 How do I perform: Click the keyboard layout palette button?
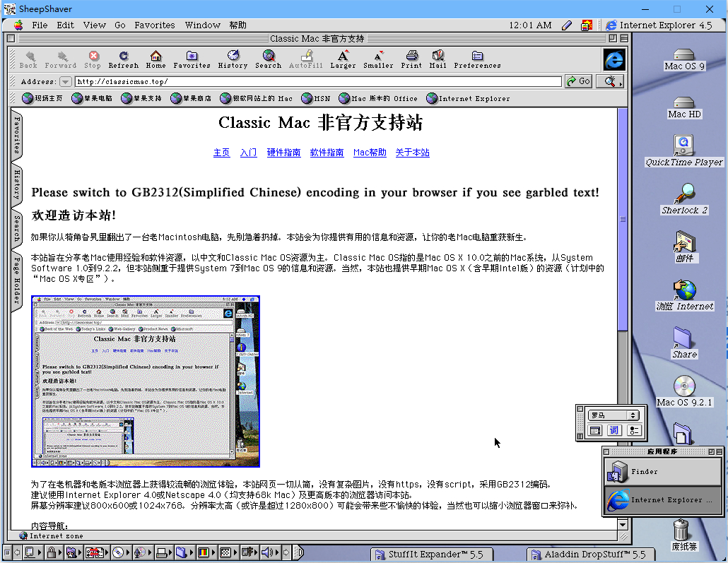click(594, 430)
